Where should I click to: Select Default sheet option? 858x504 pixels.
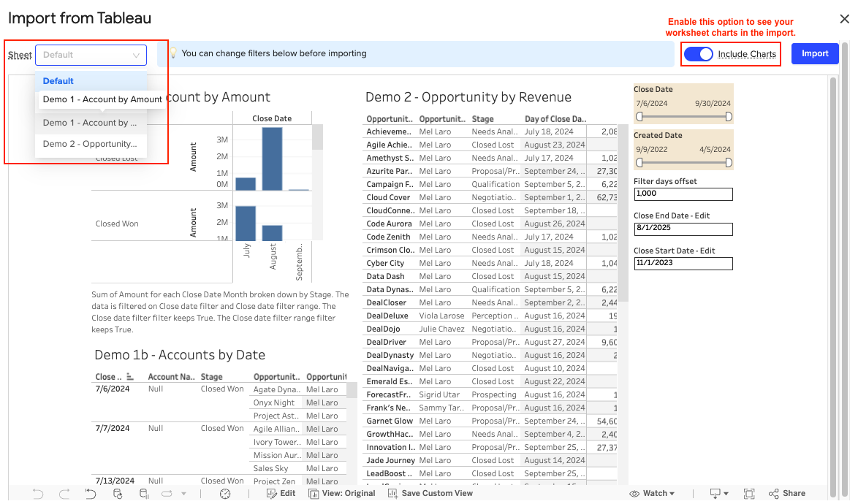tap(58, 81)
